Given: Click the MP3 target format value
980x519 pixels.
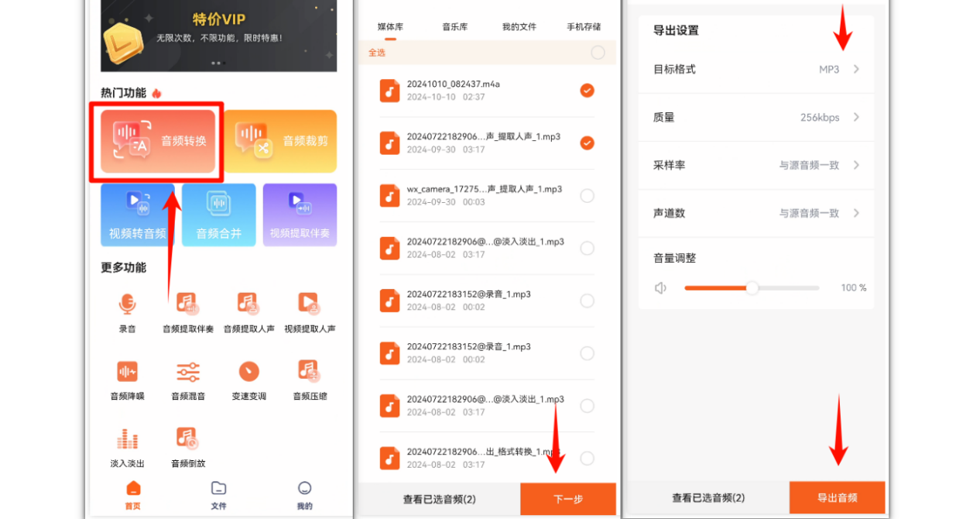Looking at the screenshot, I should tap(829, 70).
